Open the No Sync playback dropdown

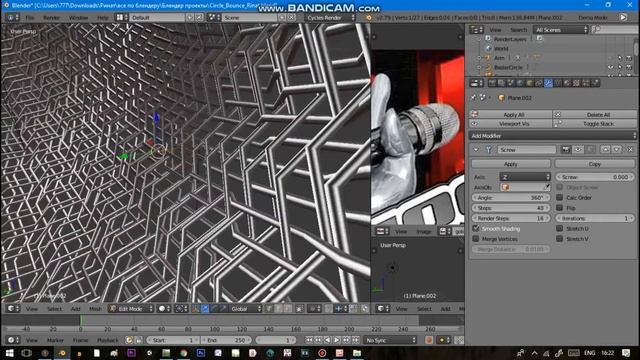coord(390,340)
